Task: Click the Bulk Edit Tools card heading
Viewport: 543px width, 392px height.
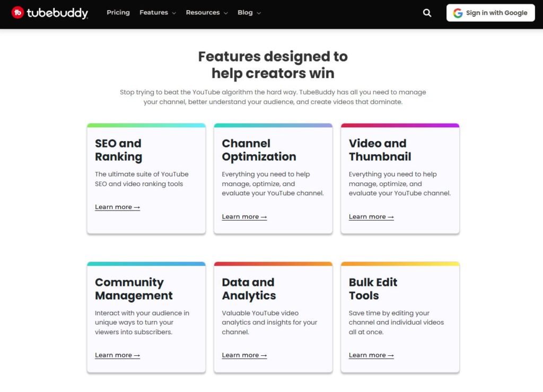Action: point(373,289)
